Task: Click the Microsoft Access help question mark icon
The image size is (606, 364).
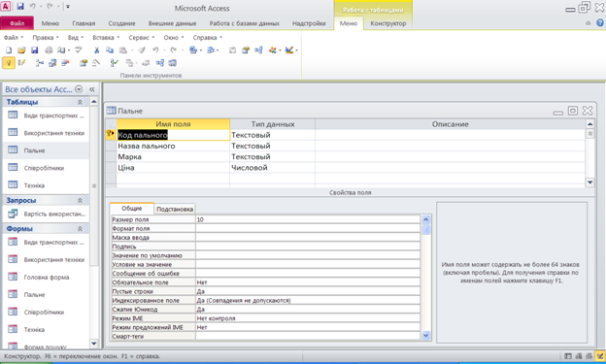Action: 599,23
